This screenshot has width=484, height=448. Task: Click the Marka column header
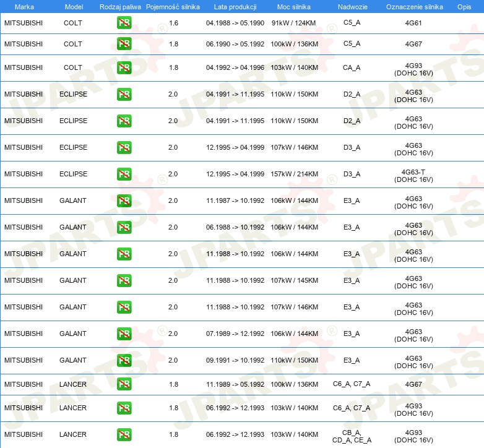click(x=24, y=6)
